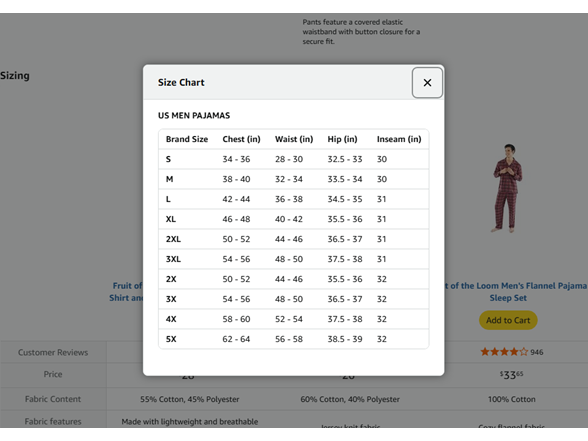Select the 2XL size row
The height and width of the screenshot is (441, 588).
tap(294, 239)
